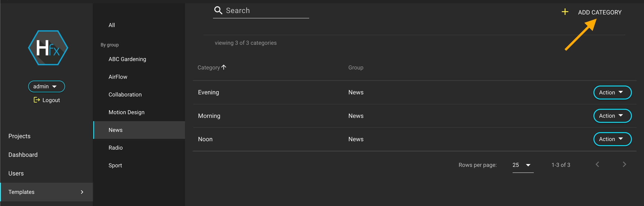Click the search magnifier icon

tap(218, 11)
